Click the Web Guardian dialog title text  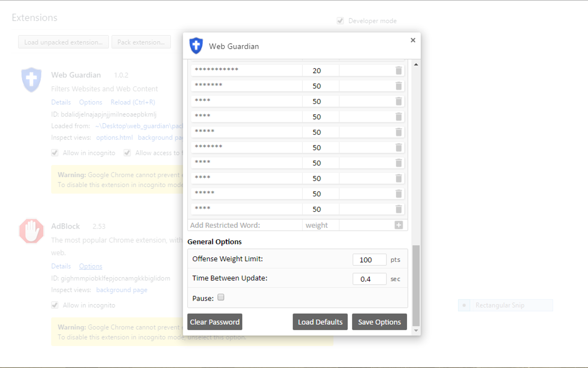tap(234, 46)
